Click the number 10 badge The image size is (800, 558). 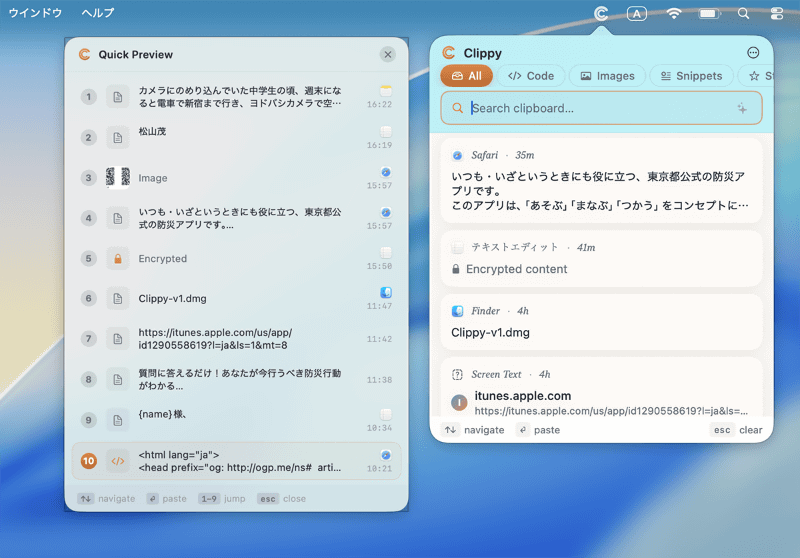tap(88, 461)
